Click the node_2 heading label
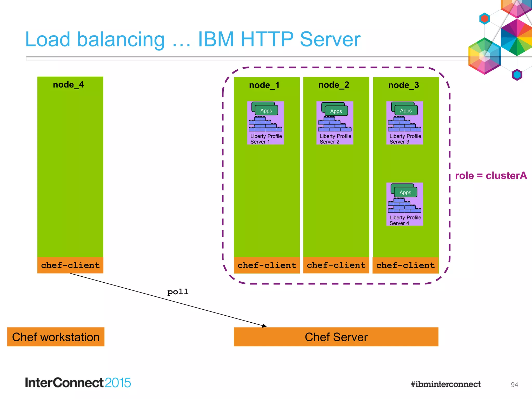Screen dimensions: 532x399 click(x=334, y=85)
